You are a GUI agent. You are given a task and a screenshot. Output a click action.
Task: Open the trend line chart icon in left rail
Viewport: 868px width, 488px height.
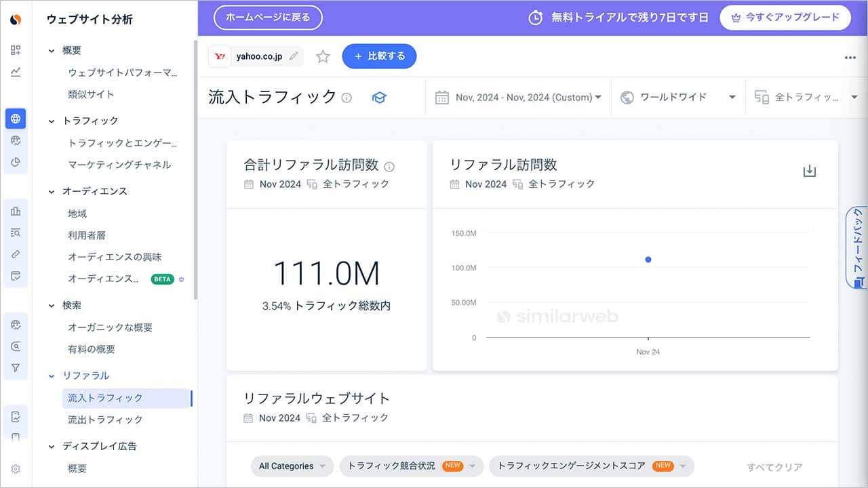(x=16, y=72)
